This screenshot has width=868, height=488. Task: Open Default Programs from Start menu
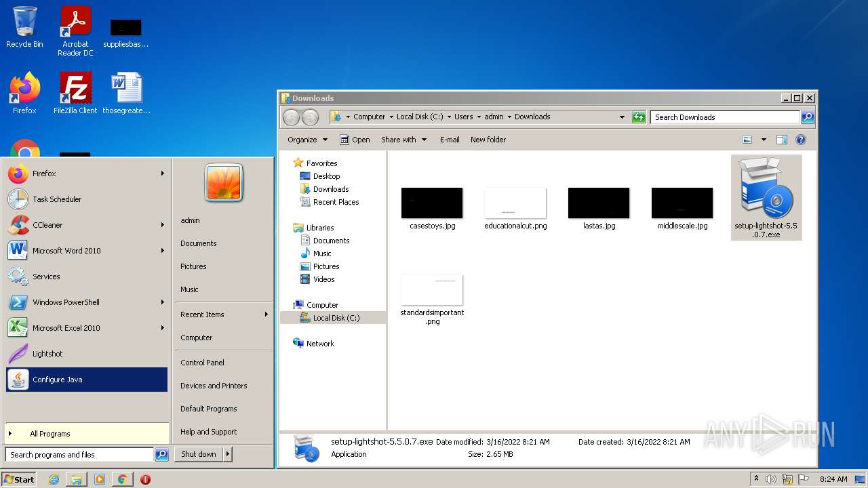[209, 409]
